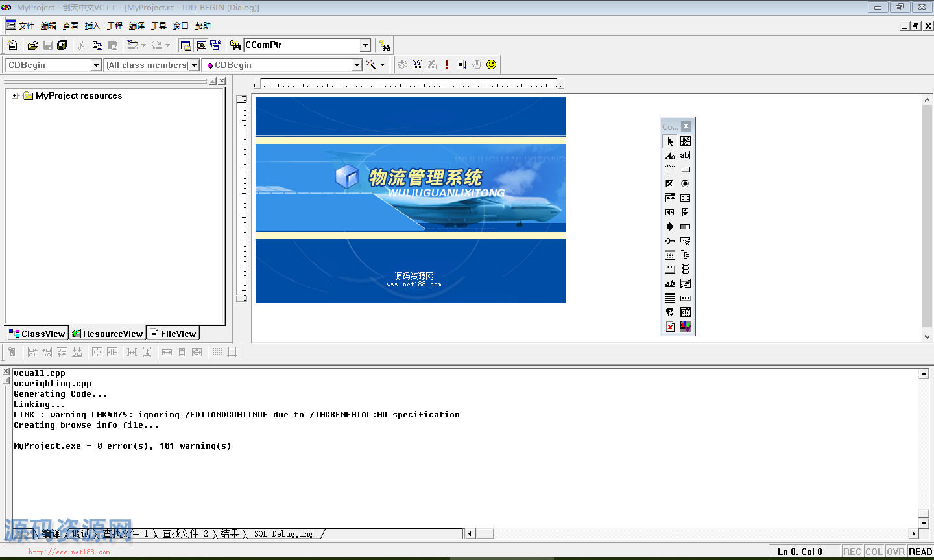934x560 pixels.
Task: Toggle the Workspace window toolbar button
Action: coord(186,45)
